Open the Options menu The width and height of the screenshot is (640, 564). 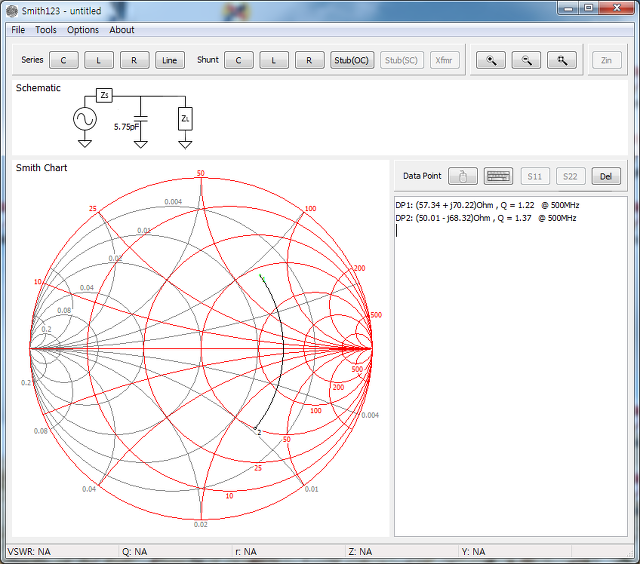pyautogui.click(x=83, y=30)
